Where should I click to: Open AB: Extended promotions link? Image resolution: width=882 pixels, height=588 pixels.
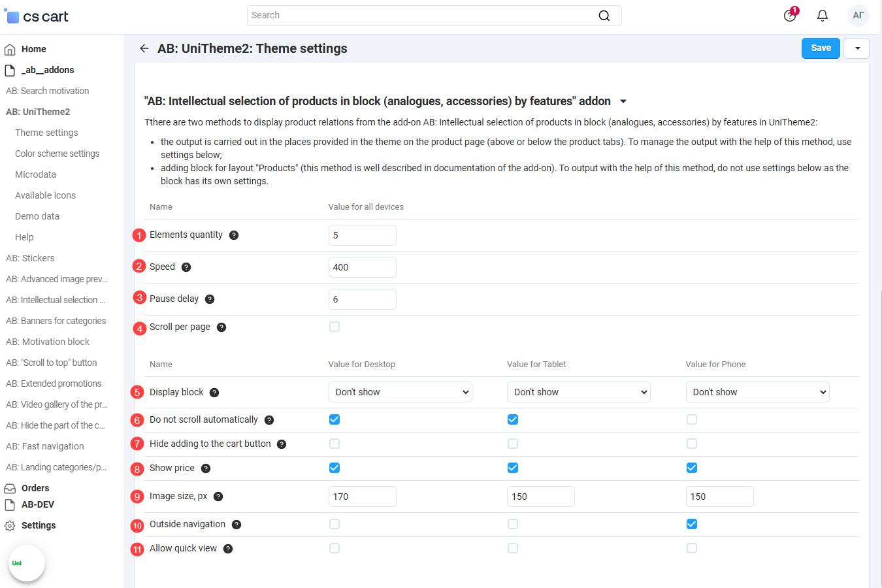pos(54,384)
